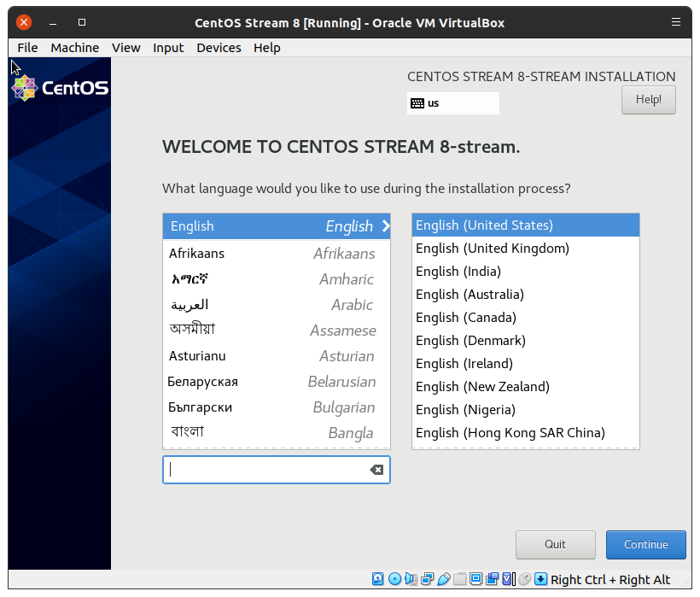Click the shared folders status icon
The width and height of the screenshot is (700, 597).
click(459, 579)
